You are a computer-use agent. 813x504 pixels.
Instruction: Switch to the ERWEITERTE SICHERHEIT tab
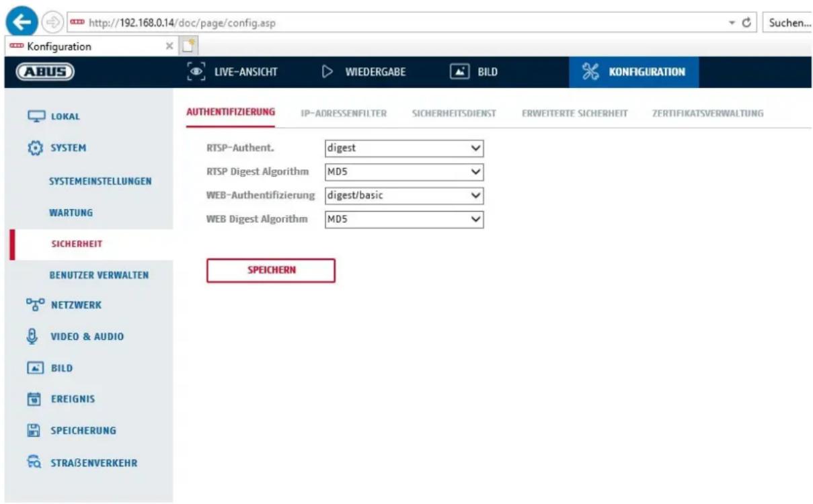click(x=574, y=114)
